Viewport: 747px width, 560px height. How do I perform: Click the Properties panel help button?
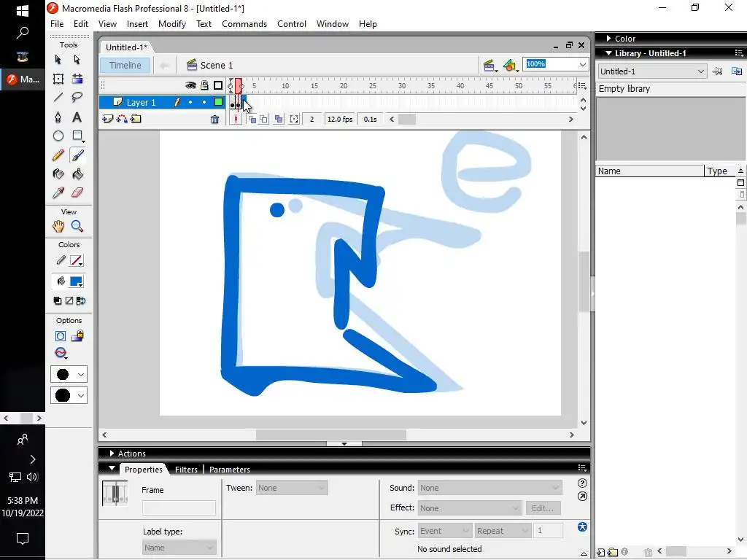coord(582,483)
